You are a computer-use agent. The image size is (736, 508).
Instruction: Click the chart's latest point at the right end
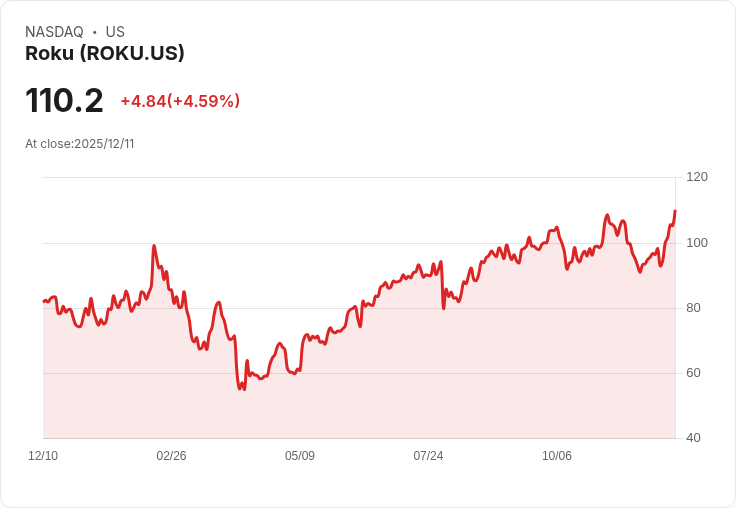point(675,211)
